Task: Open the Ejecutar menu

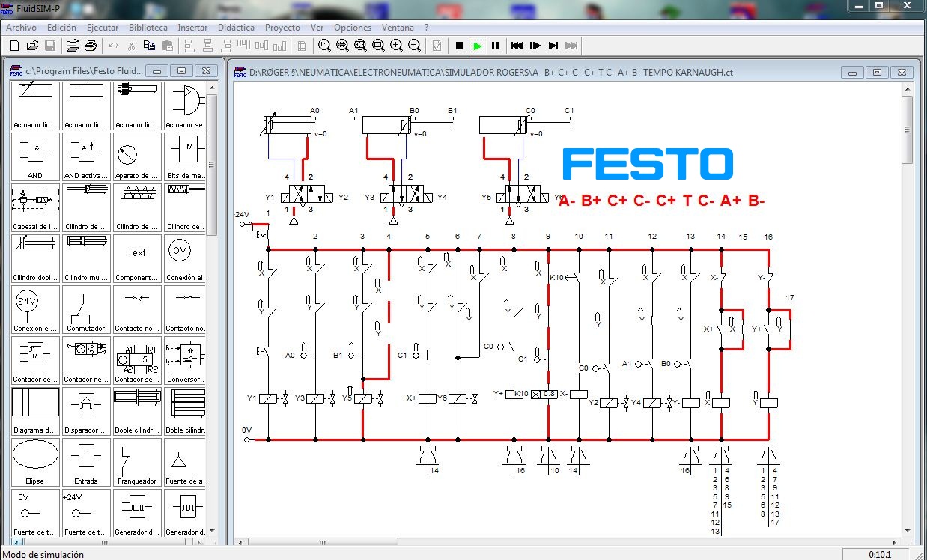Action: click(x=103, y=28)
